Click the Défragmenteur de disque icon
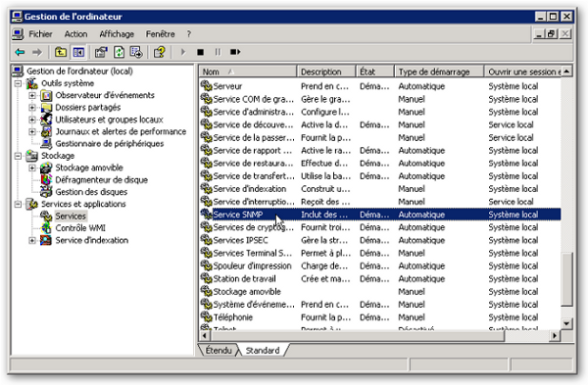The height and width of the screenshot is (385, 588). tap(46, 179)
